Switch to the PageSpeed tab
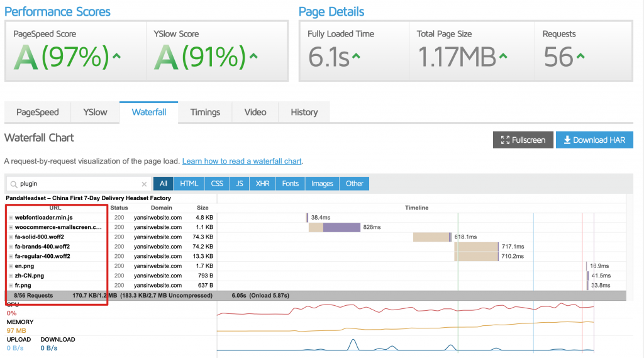Screen dimensions: 644x358 (x=38, y=112)
